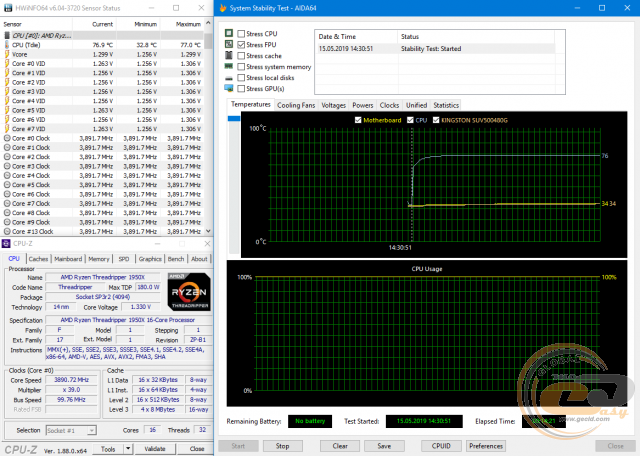640x456 pixels.
Task: Click the Validate button in CPU-Z
Action: [x=155, y=449]
